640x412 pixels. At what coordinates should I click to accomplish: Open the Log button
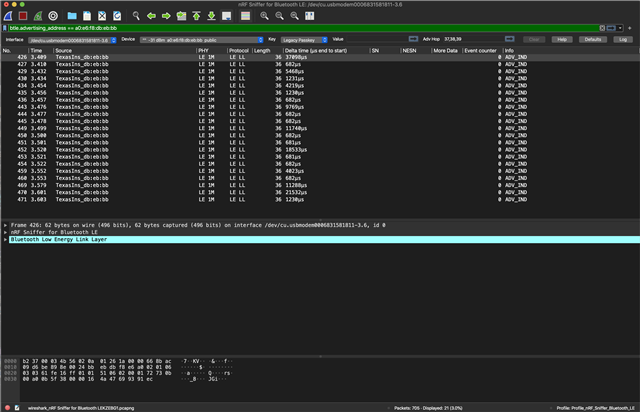pos(623,40)
